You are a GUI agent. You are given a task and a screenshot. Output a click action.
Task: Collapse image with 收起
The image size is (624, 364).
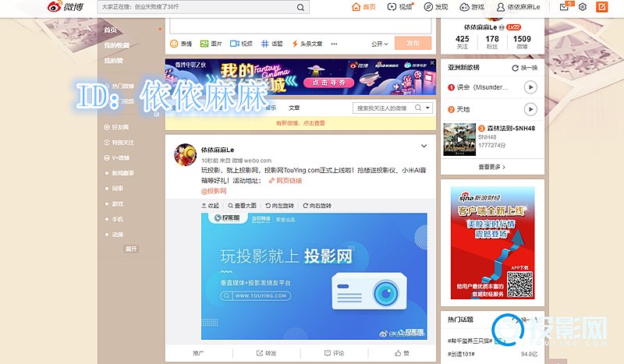click(x=211, y=206)
